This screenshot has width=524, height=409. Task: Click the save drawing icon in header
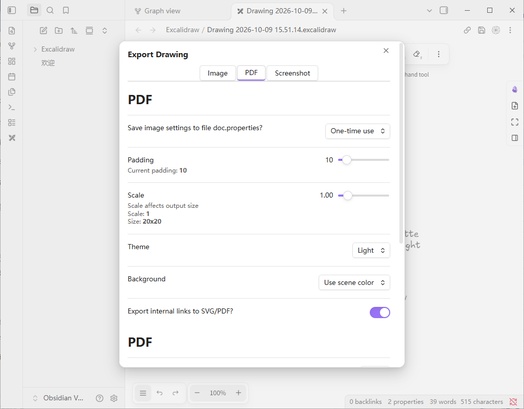481,30
